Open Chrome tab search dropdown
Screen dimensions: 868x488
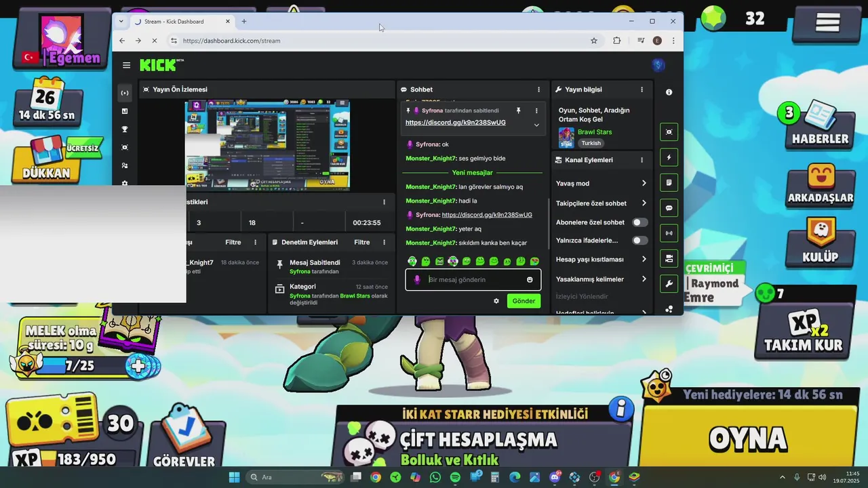point(121,21)
